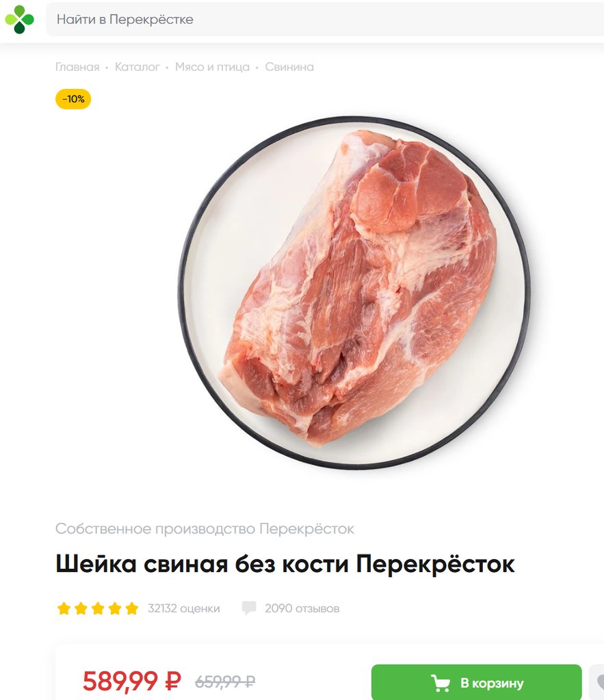Select the third rating star
The width and height of the screenshot is (604, 700).
pyautogui.click(x=98, y=608)
